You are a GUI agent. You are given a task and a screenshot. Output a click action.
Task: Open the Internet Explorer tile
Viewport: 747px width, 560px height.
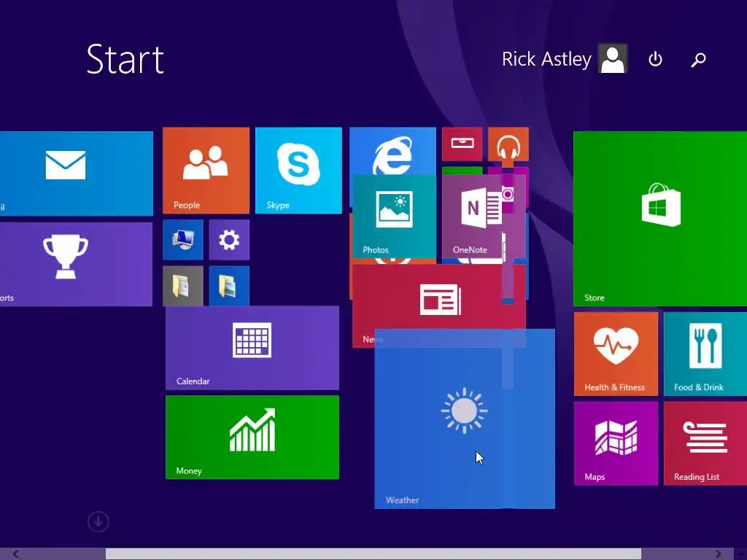pyautogui.click(x=392, y=152)
